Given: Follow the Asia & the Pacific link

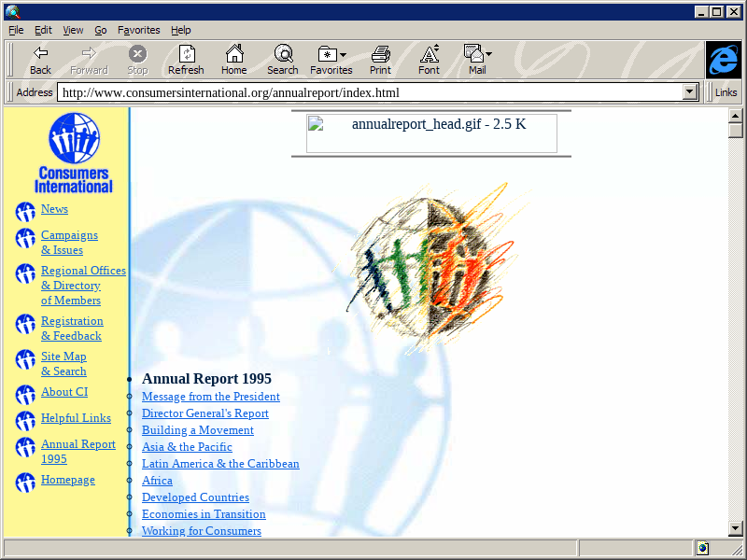Looking at the screenshot, I should coord(187,447).
